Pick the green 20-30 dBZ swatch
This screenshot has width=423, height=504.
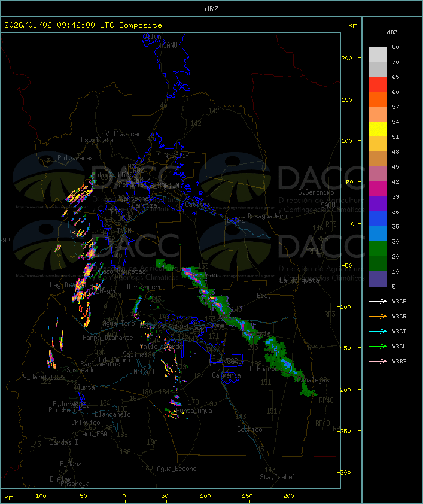378,248
